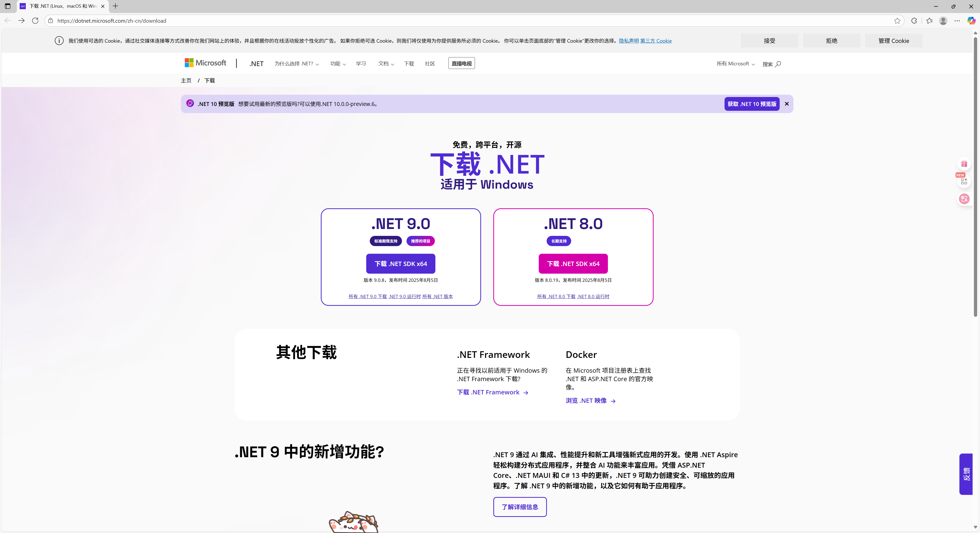Open the 社区 nav item

[430, 64]
